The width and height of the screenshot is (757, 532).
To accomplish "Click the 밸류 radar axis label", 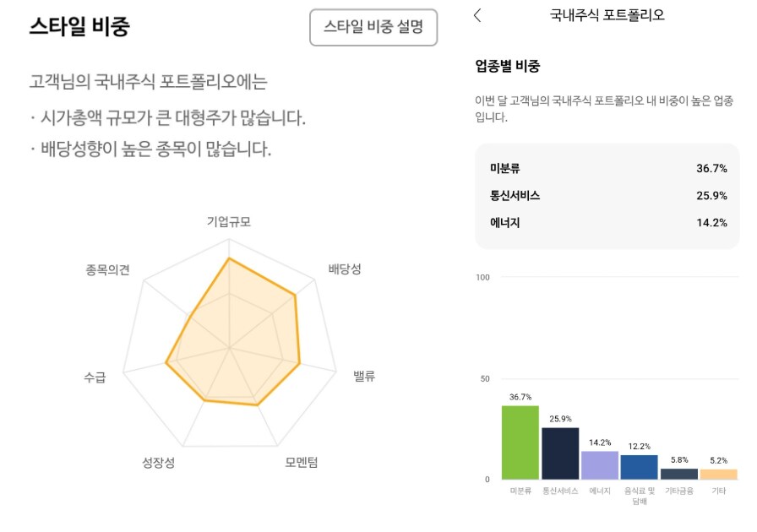I will [364, 376].
